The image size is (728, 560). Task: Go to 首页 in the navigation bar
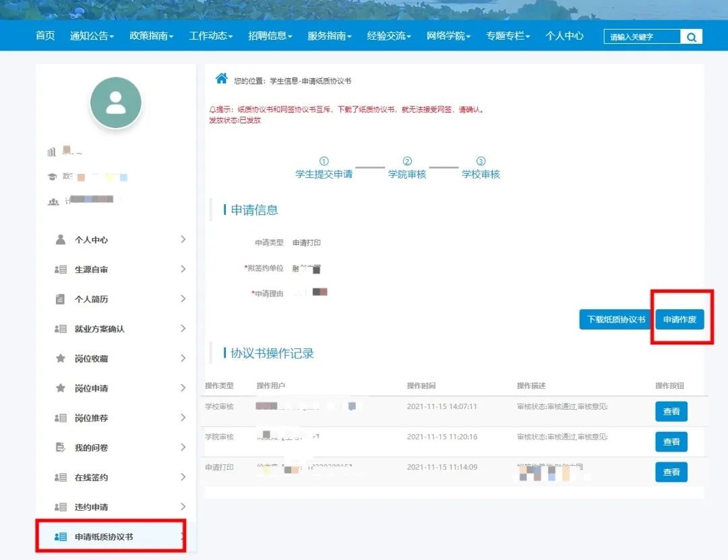45,36
